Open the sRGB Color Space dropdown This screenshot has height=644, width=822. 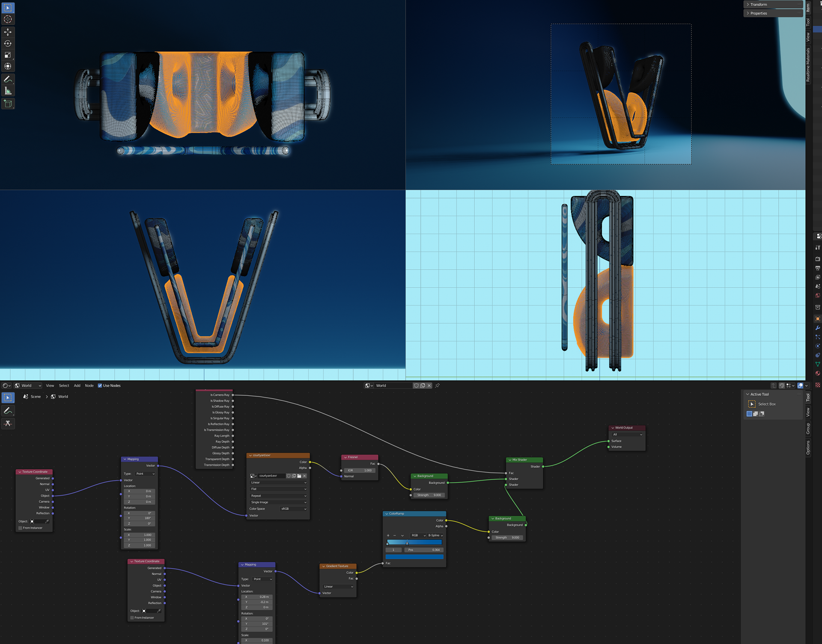[x=293, y=509]
